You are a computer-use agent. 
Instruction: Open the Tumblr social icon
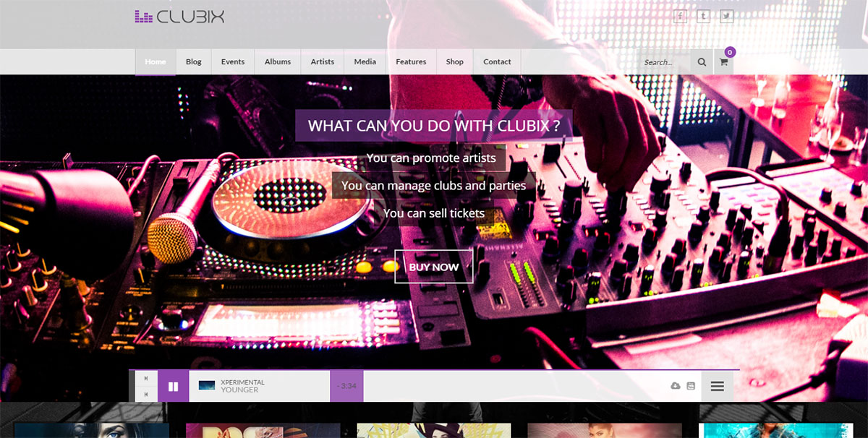tap(703, 16)
